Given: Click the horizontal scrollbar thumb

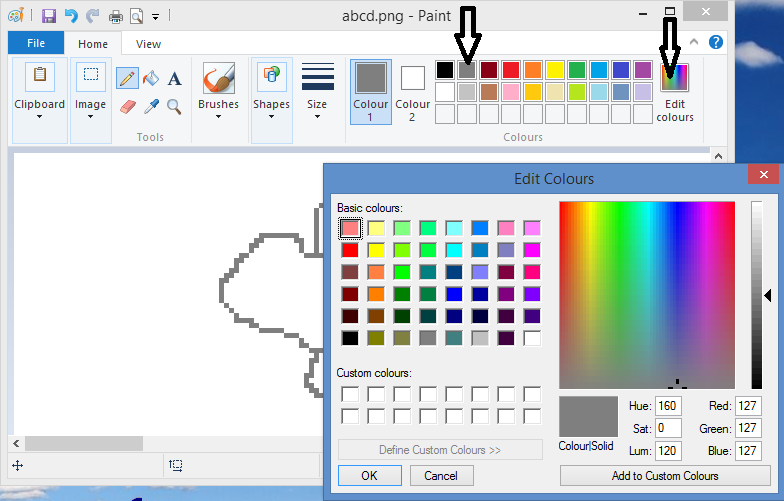Looking at the screenshot, I should 84,444.
